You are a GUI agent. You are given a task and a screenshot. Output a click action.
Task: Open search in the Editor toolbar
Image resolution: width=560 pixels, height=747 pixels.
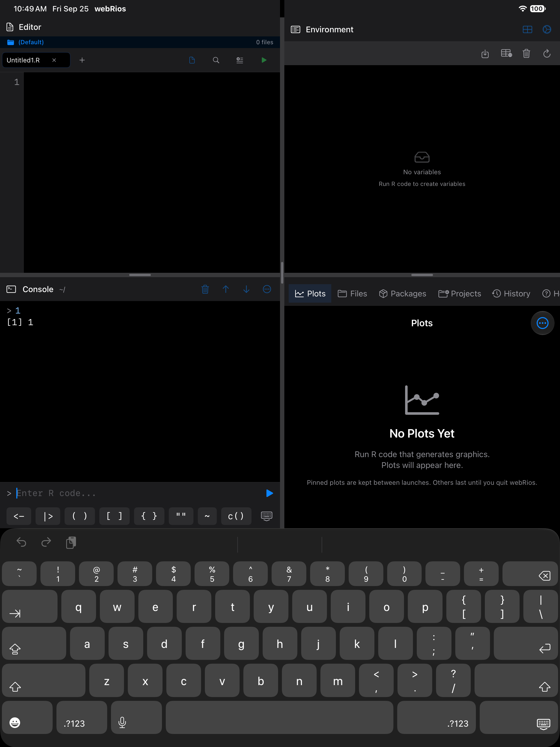coord(216,60)
